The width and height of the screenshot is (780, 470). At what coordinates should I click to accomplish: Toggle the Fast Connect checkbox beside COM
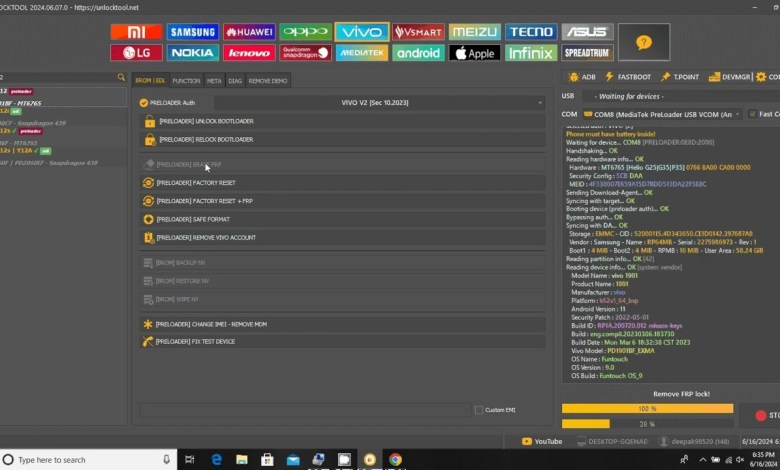tap(753, 114)
